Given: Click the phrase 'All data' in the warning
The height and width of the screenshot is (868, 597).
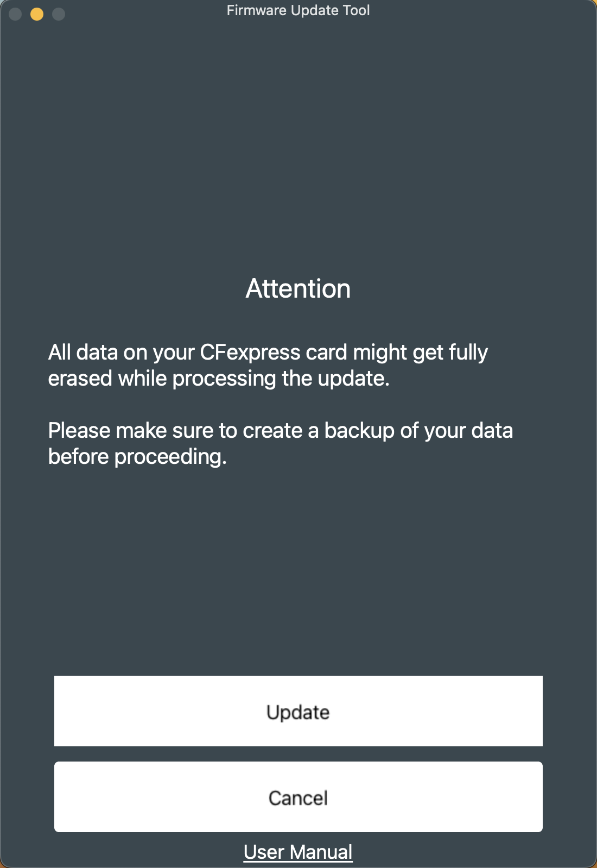Looking at the screenshot, I should (83, 353).
